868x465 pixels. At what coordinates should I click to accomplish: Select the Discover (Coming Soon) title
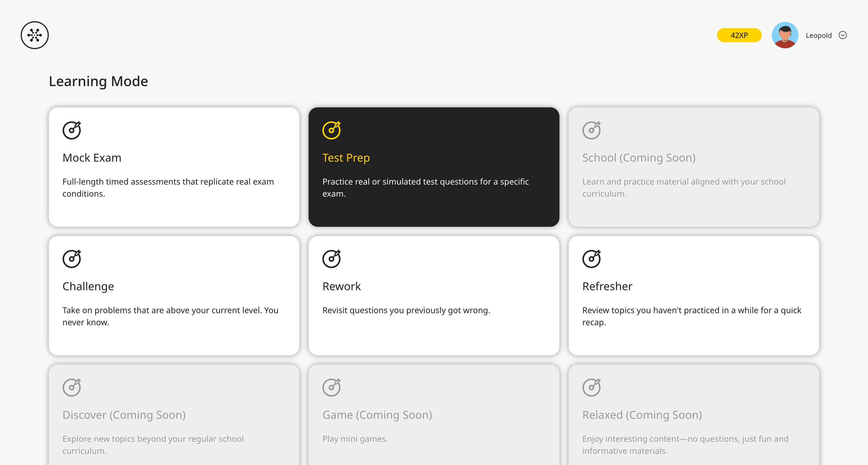pos(124,415)
